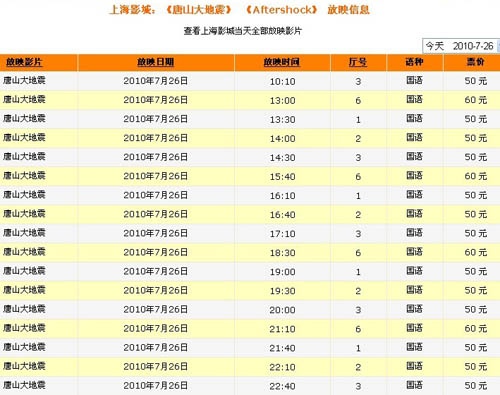Click the date 2010年7月26日 in the 21:10 row
Image resolution: width=500 pixels, height=395 pixels.
(x=156, y=328)
